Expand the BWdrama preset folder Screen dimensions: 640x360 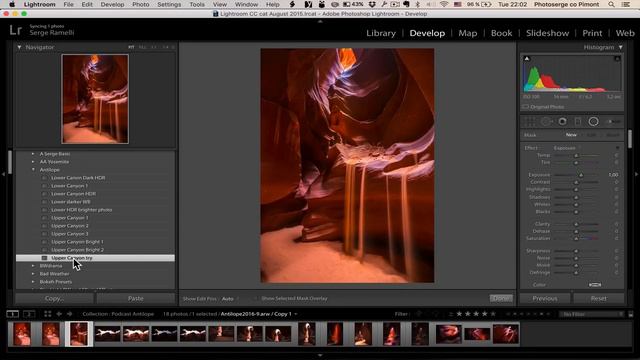[x=33, y=266]
